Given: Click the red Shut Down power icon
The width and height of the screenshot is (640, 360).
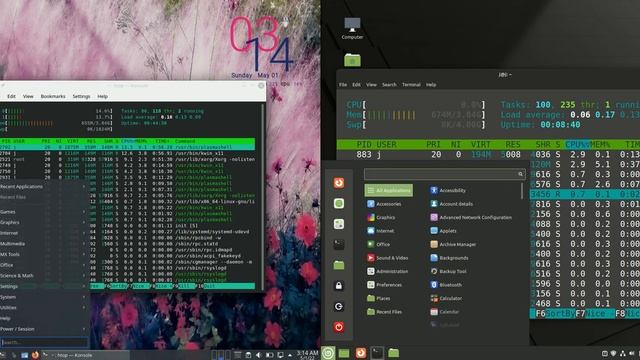Looking at the screenshot, I should pos(338,327).
